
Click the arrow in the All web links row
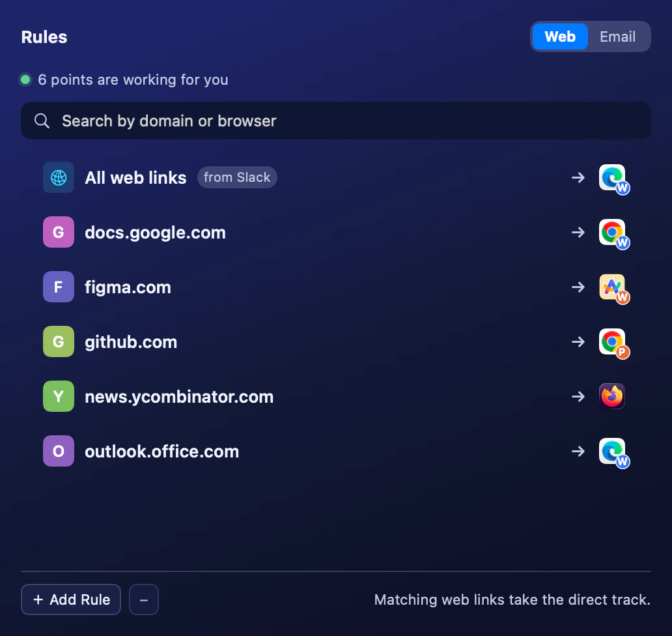(578, 177)
